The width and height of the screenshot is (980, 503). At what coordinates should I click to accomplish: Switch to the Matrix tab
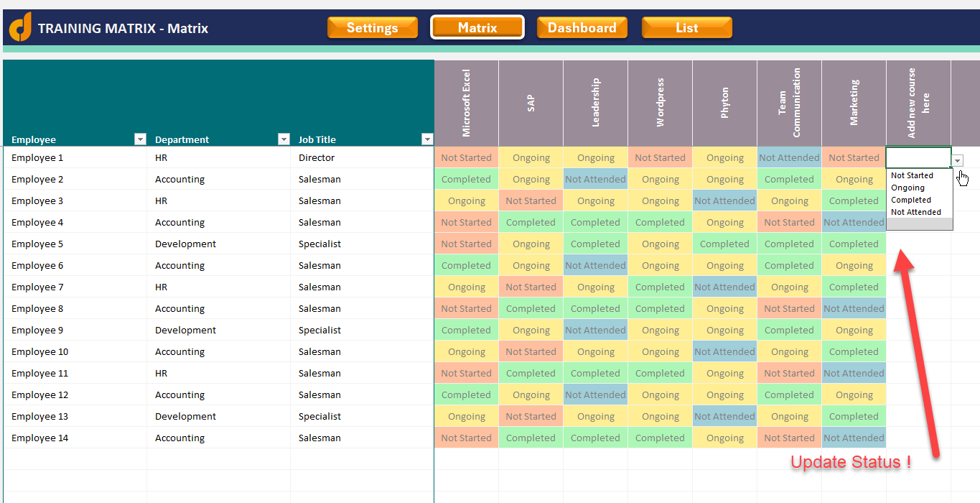(477, 27)
